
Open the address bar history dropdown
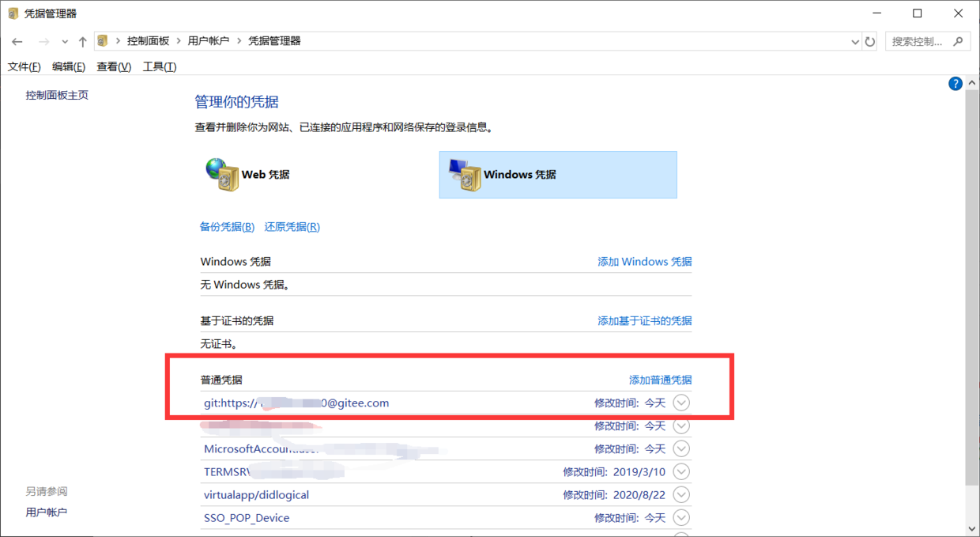coord(854,41)
